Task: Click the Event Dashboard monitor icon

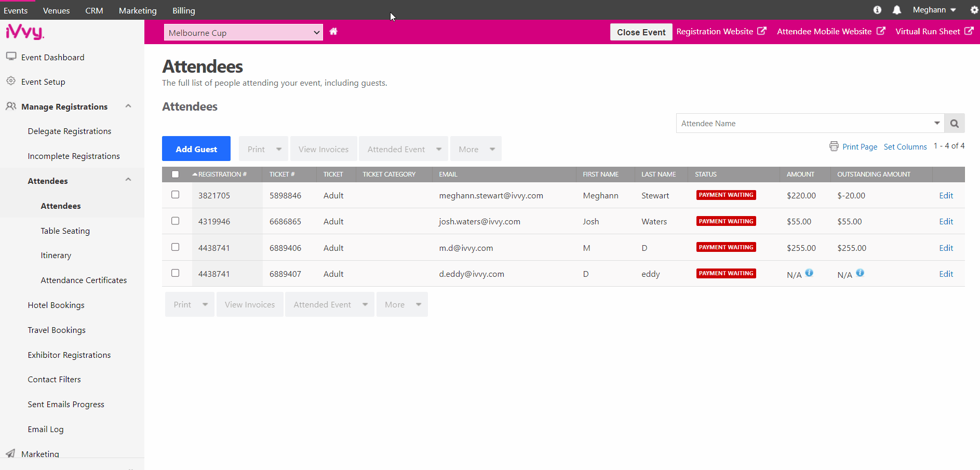Action: tap(11, 57)
